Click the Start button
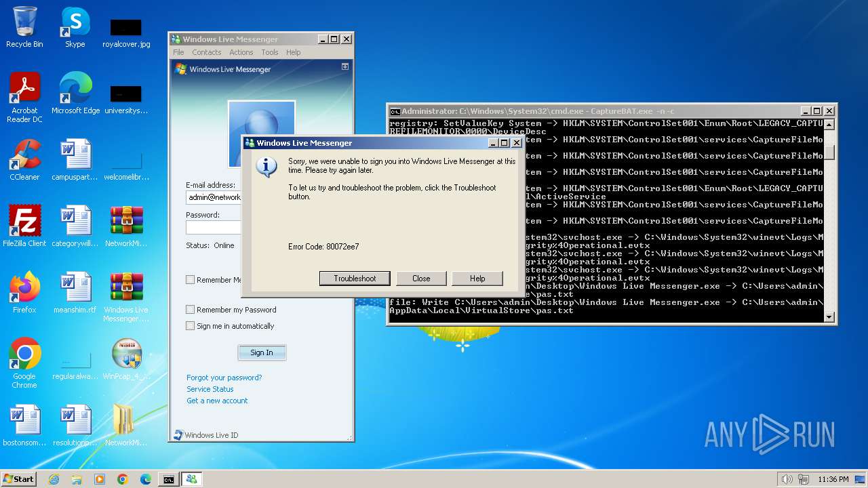 tap(18, 479)
